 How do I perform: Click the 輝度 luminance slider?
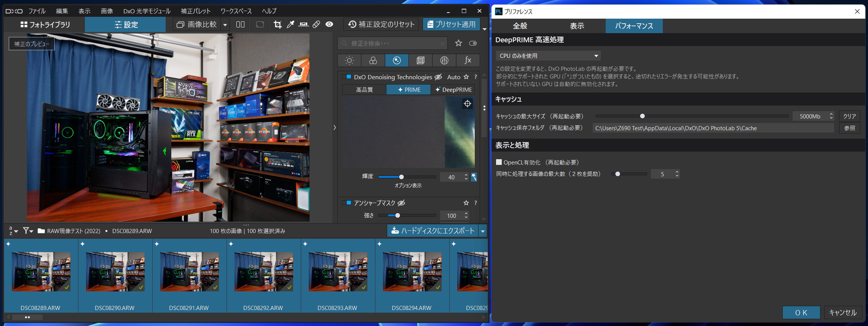(407, 177)
